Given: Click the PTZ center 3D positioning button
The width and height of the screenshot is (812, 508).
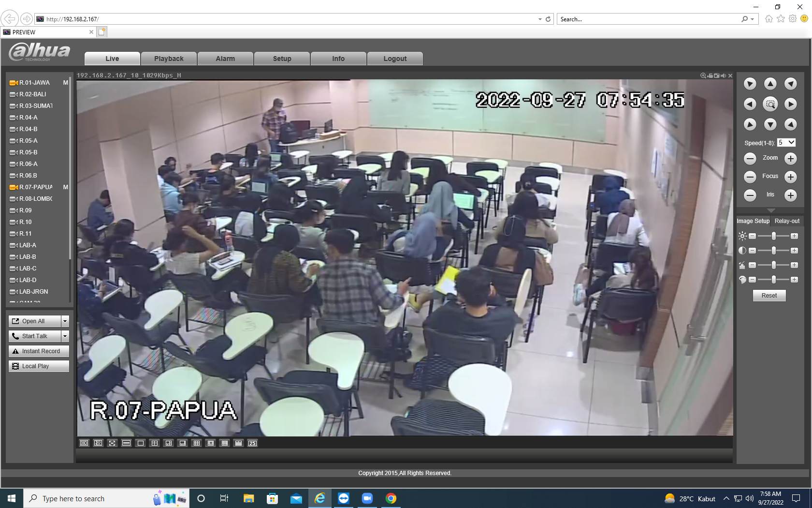Looking at the screenshot, I should (x=770, y=104).
